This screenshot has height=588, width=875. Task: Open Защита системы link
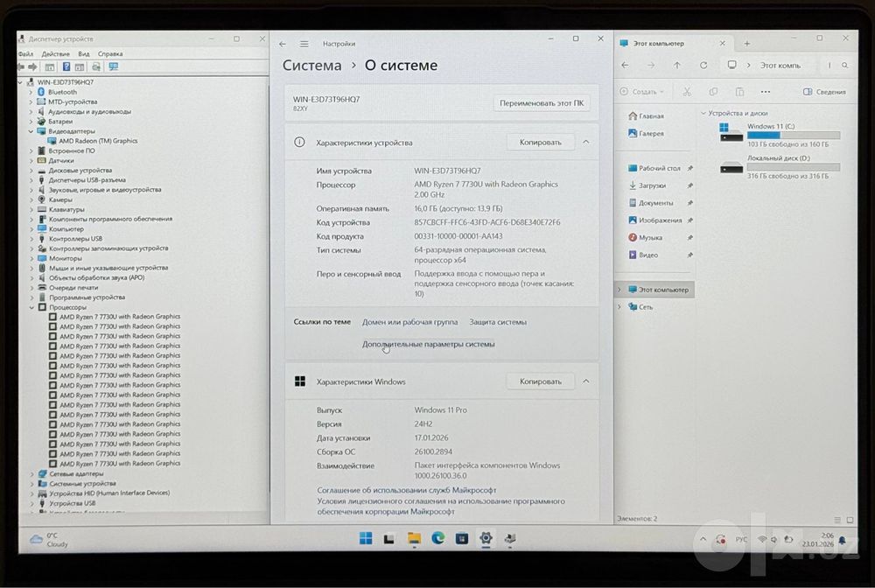[498, 323]
